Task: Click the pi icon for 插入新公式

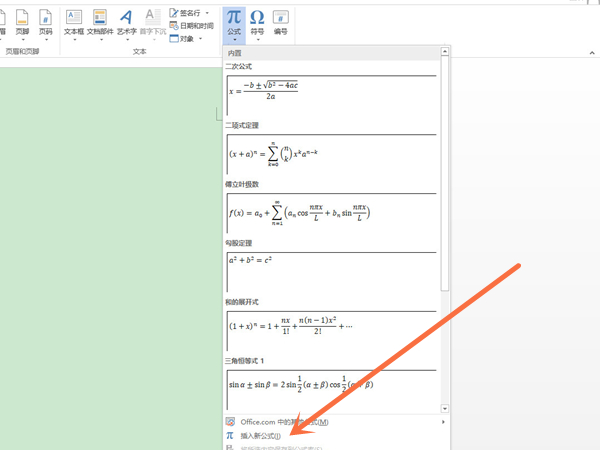Action: pos(230,435)
